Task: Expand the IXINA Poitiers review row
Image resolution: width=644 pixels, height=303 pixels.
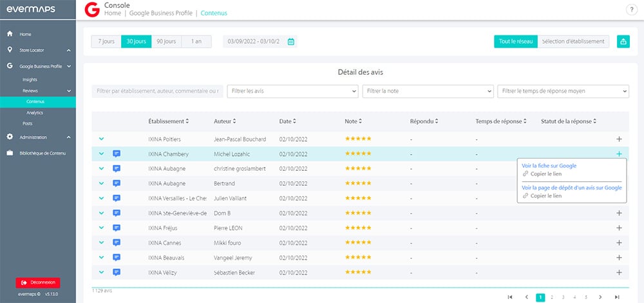Action: coord(101,139)
